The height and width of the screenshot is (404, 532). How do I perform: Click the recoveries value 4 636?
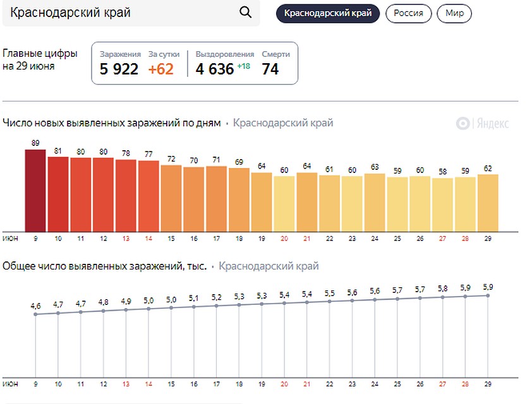(215, 69)
